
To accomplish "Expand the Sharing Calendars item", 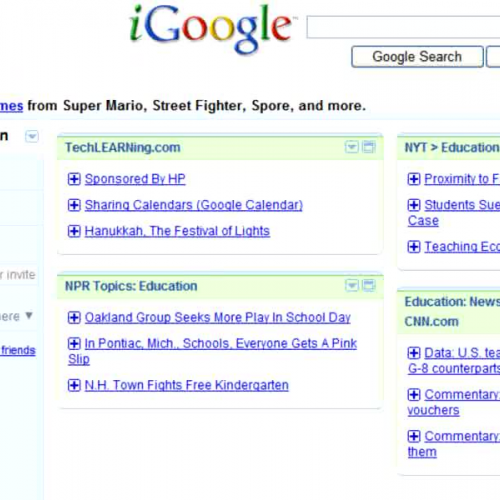I will click(x=74, y=205).
